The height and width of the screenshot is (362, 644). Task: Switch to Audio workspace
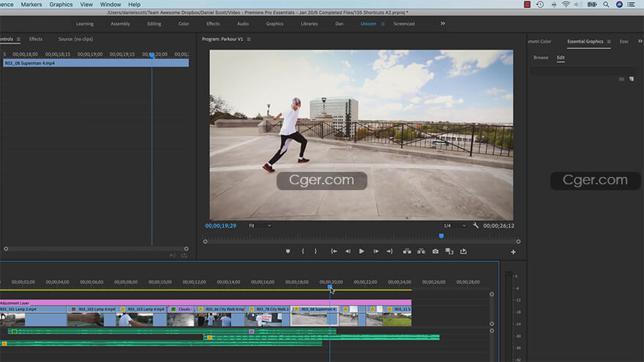(x=243, y=24)
